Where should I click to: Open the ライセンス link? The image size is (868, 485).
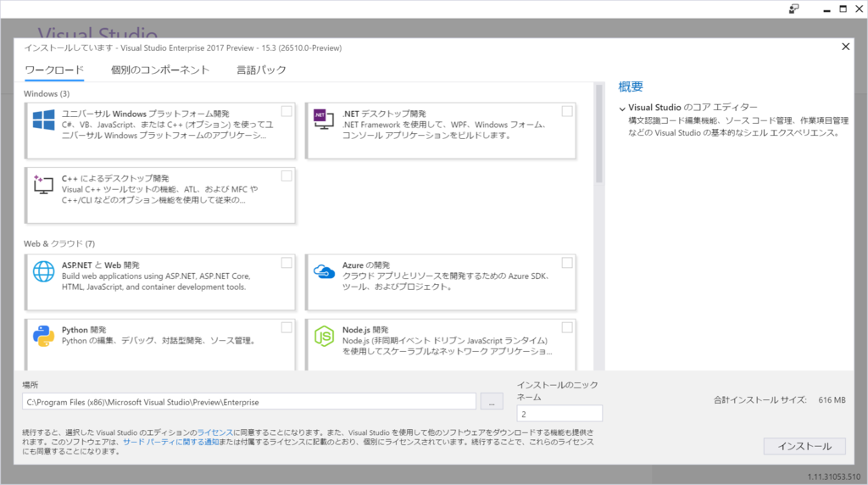pyautogui.click(x=214, y=432)
